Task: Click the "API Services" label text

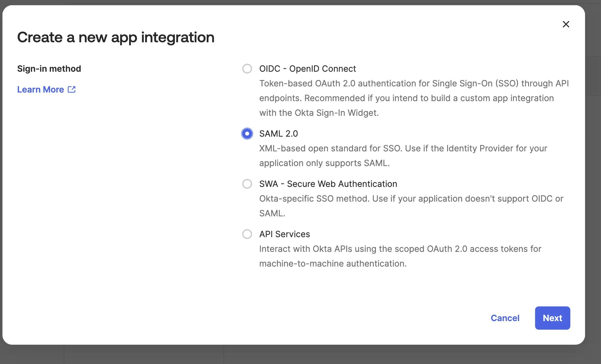Action: 285,234
